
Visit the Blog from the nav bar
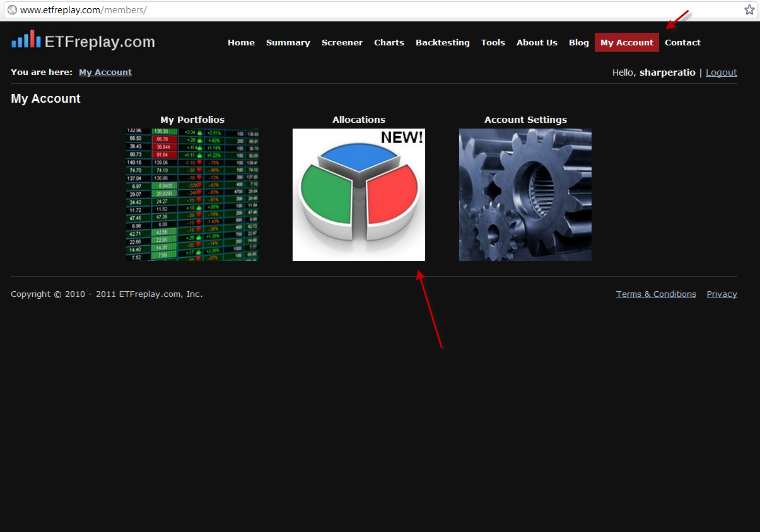pos(579,42)
